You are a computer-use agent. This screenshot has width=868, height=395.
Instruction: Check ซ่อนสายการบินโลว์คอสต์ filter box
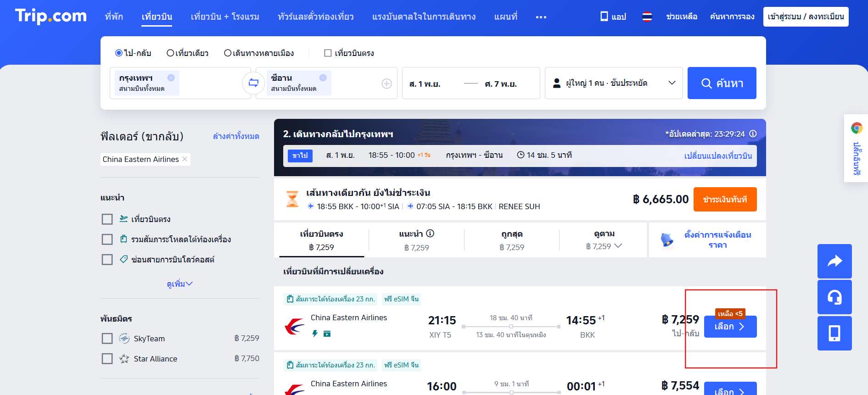click(107, 260)
